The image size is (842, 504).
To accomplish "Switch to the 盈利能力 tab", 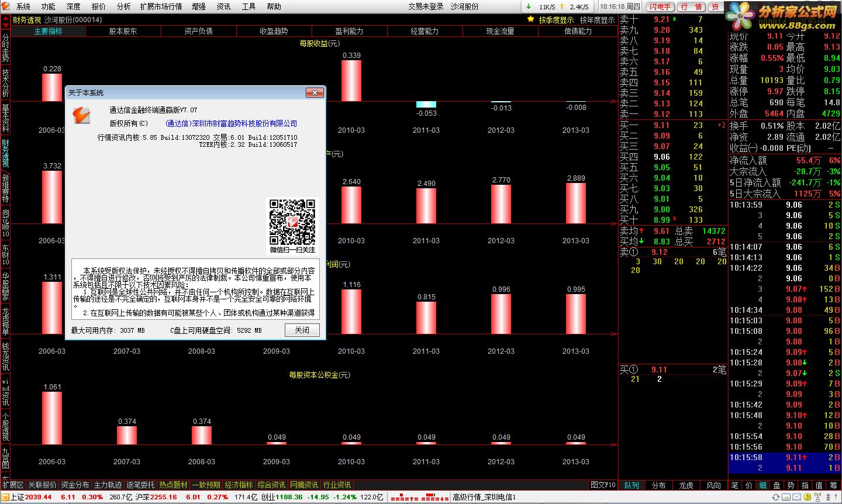I will click(349, 31).
